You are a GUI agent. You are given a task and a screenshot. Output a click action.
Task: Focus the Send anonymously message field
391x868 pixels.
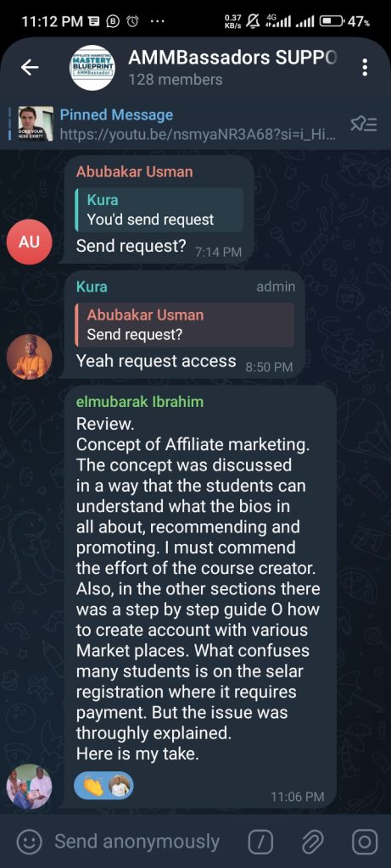[x=137, y=842]
